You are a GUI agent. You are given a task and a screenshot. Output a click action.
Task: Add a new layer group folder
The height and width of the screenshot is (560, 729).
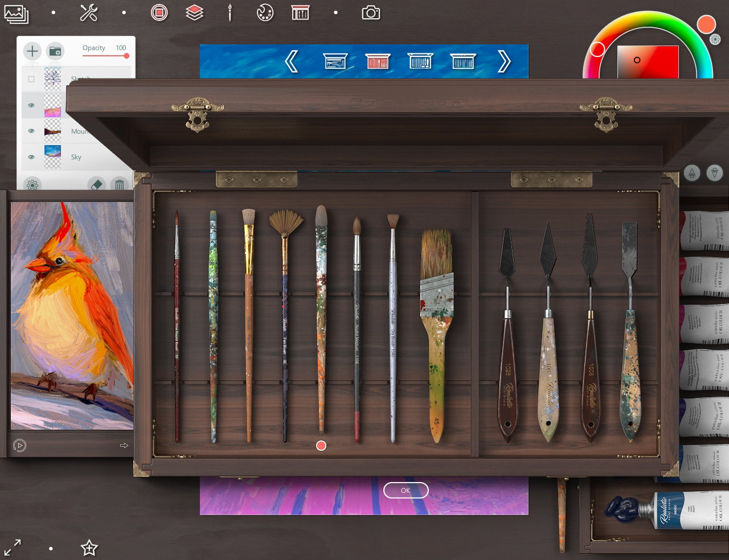(55, 51)
